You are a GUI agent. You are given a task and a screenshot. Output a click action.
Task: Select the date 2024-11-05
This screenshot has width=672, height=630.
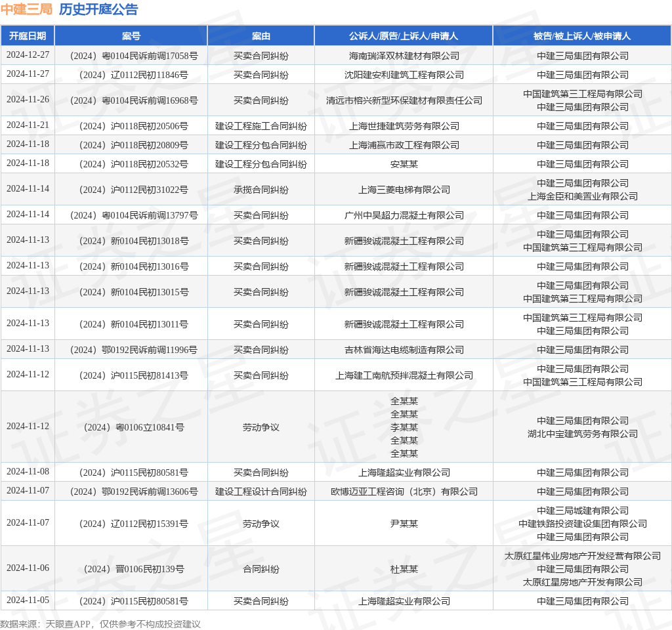point(28,600)
